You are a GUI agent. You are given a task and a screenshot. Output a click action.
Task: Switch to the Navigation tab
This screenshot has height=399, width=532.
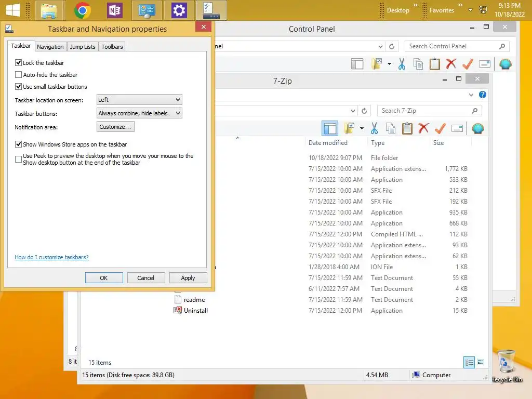(50, 47)
